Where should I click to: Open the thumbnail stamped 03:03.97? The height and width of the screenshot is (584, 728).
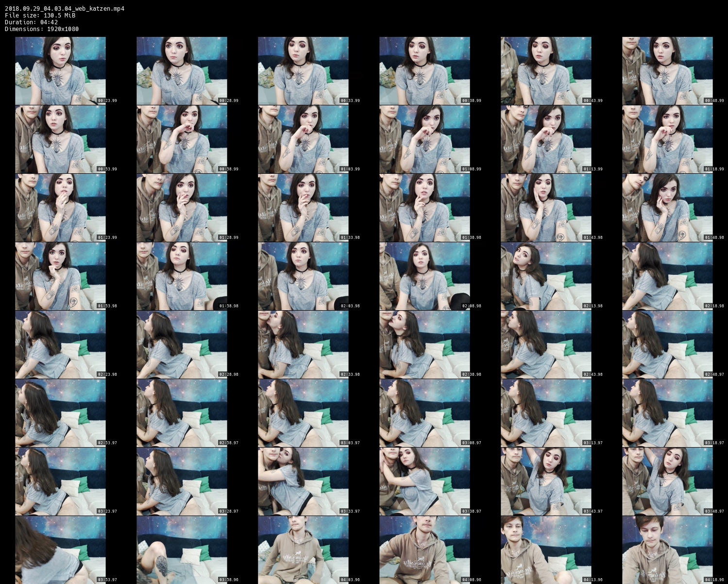pos(304,413)
